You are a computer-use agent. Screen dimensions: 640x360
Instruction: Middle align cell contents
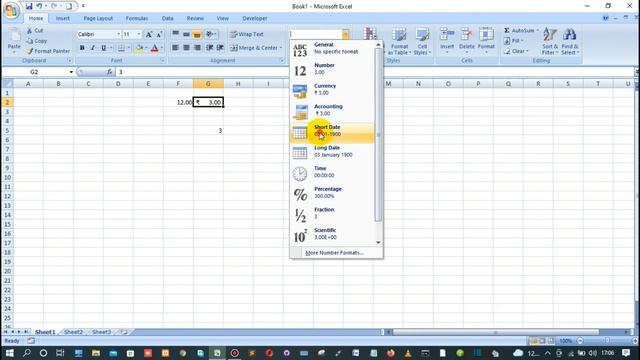(x=187, y=34)
